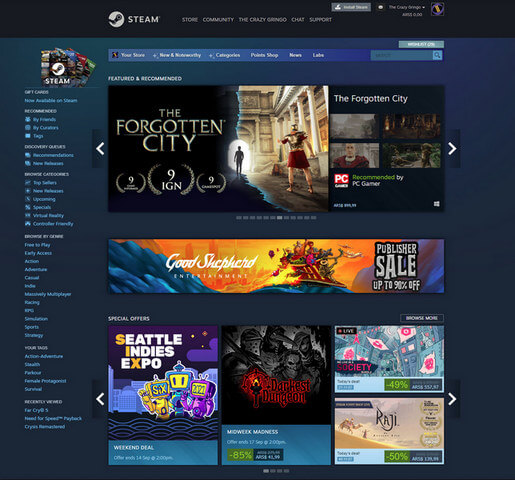This screenshot has width=515, height=480.
Task: Click into the store search field
Action: tap(402, 55)
